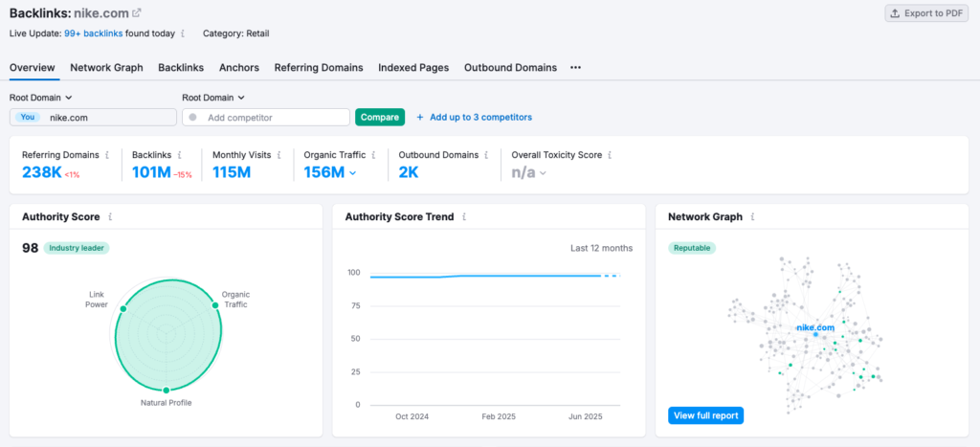
Task: Open the Backlinks tab
Action: [181, 68]
